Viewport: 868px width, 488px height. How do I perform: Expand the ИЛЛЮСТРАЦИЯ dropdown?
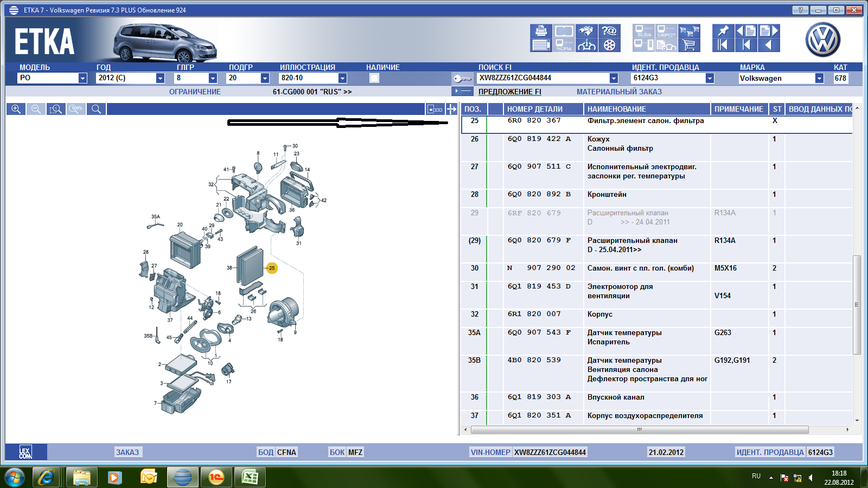(342, 78)
